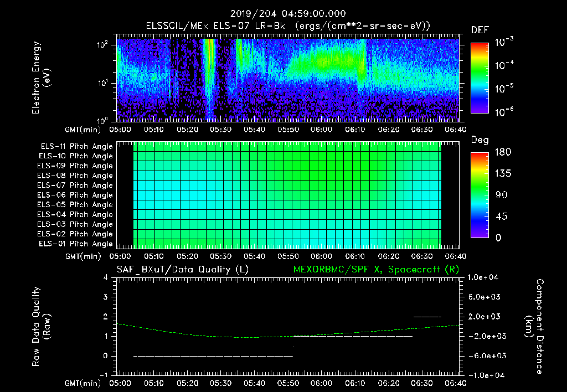Screen dimensions: 567x392
Task: Click the 'DEF' color bar label
Action: 480,30
